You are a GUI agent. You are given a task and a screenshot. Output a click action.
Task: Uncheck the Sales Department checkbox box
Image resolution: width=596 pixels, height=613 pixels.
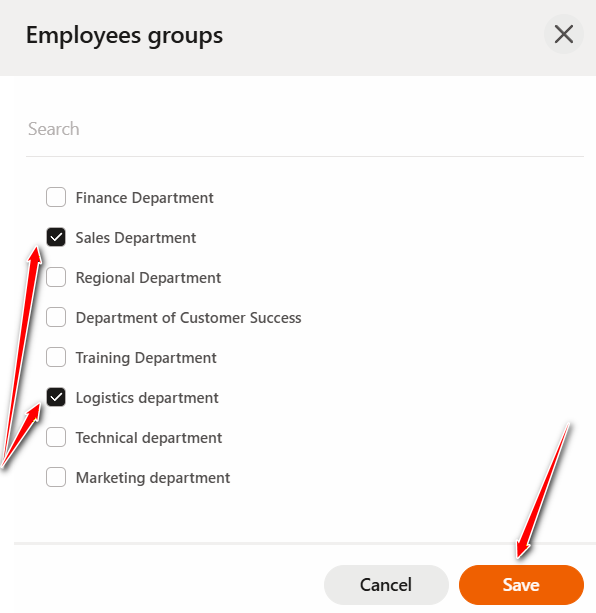tap(56, 237)
